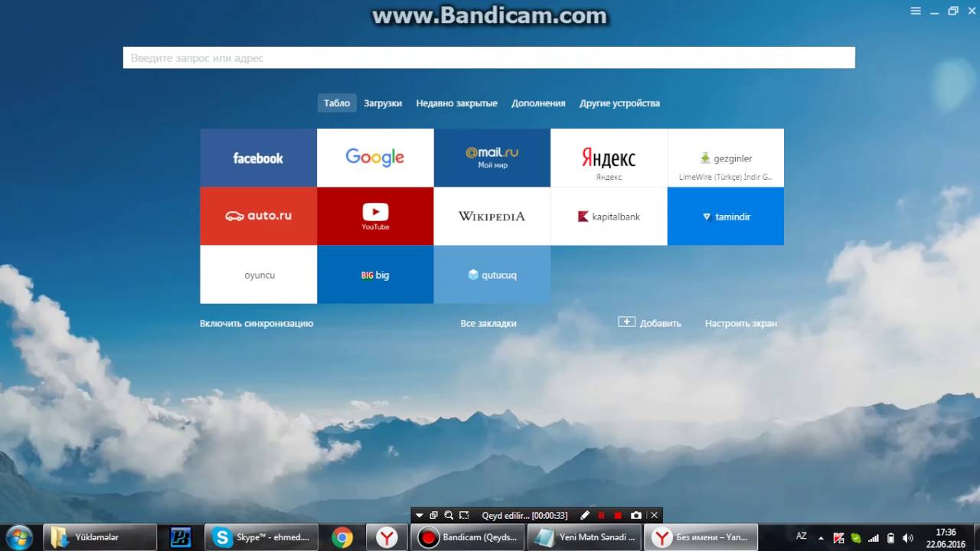
Task: Select the Bandicam pencil drawing icon
Action: (x=585, y=516)
